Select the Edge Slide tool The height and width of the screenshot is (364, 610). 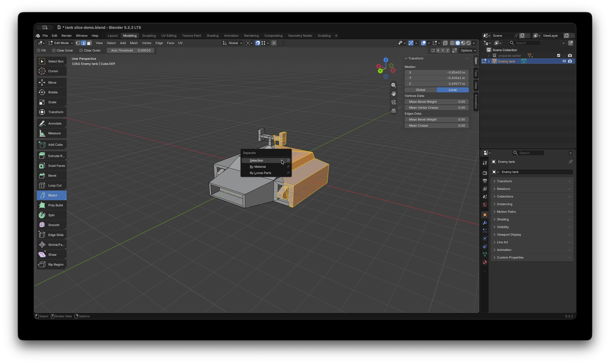coord(52,235)
